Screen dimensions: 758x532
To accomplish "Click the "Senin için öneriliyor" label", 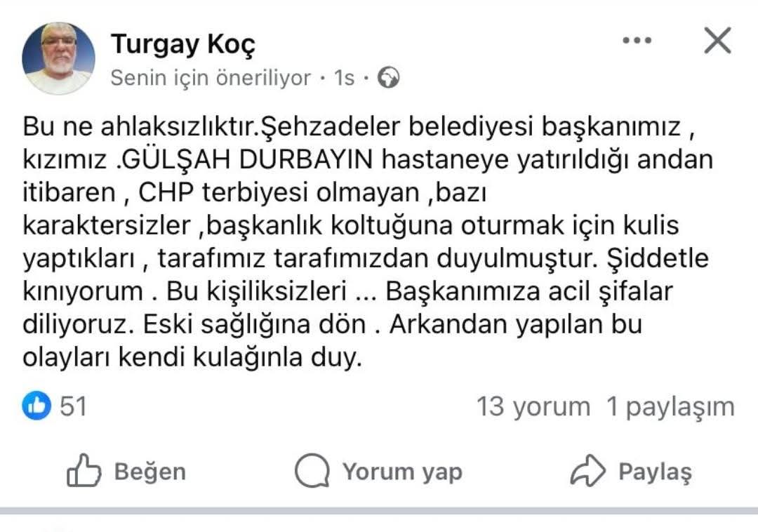I will [211, 78].
